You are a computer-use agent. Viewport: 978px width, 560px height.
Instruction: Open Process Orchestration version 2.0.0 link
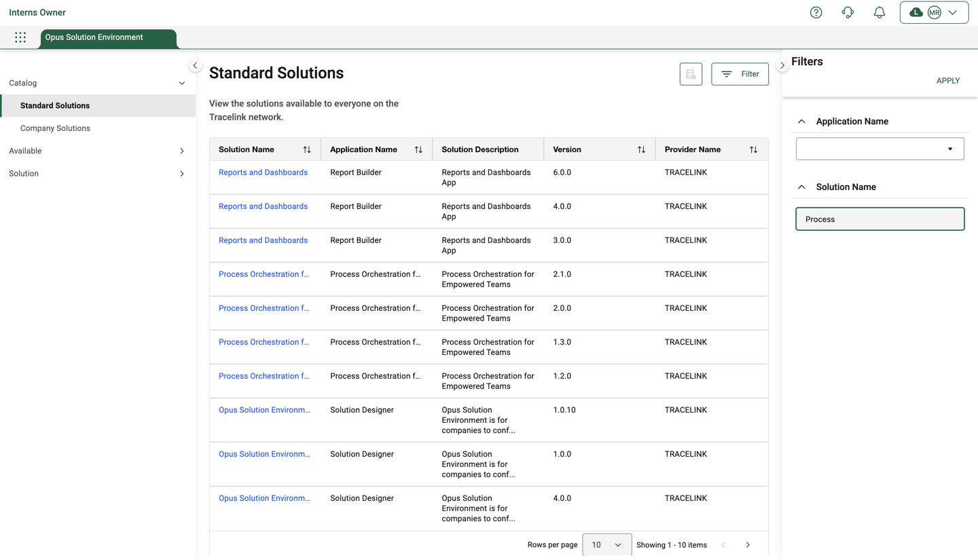[x=264, y=308]
